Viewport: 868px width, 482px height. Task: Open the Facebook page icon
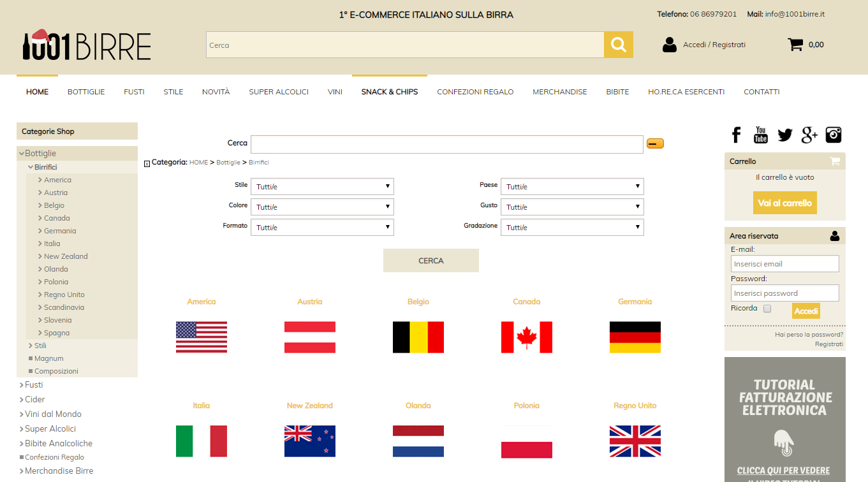737,135
